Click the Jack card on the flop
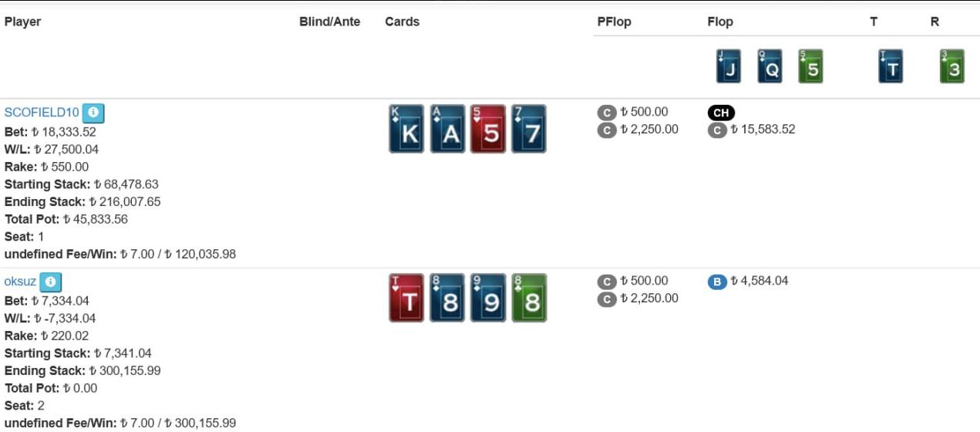Viewport: 980px width, 432px height. click(x=729, y=67)
